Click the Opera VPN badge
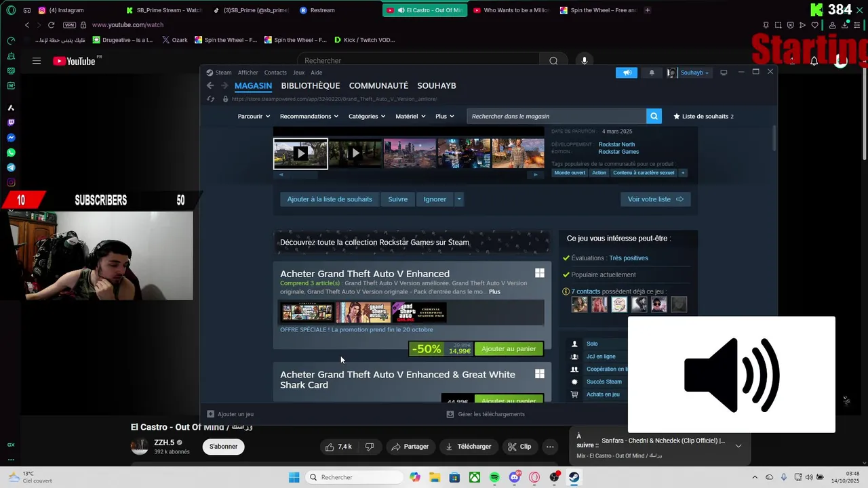Image resolution: width=868 pixels, height=488 pixels. point(69,25)
